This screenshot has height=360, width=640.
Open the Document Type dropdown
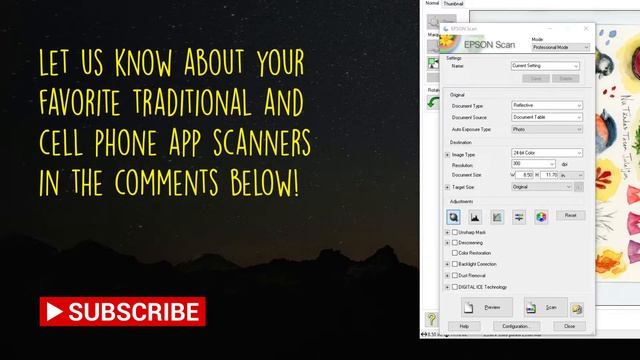click(x=547, y=105)
